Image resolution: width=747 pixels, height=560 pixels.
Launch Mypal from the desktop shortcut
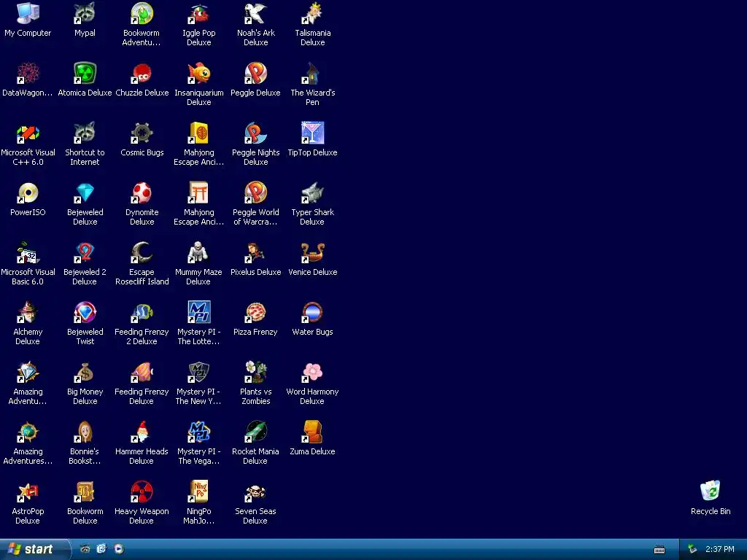pos(85,13)
